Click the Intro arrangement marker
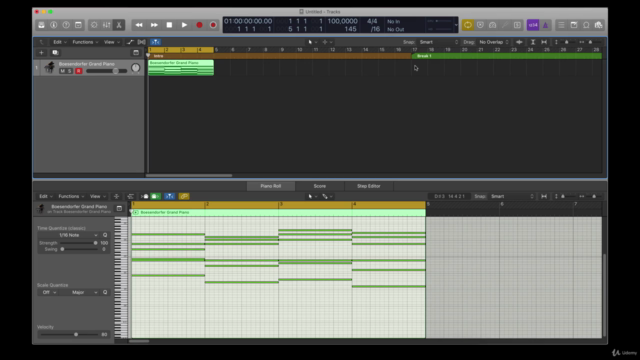The width and height of the screenshot is (640, 360). (x=280, y=56)
